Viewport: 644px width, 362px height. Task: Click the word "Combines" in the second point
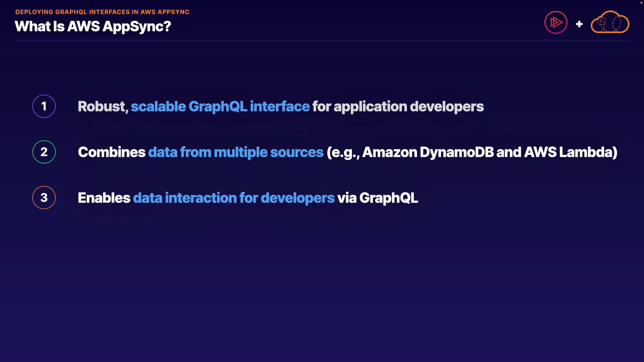[112, 152]
